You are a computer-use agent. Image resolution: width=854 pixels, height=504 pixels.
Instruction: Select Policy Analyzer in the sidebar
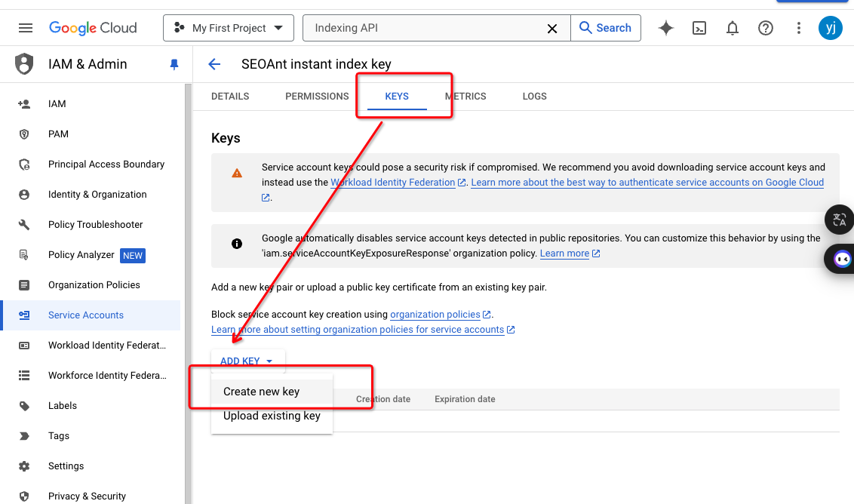pos(81,255)
